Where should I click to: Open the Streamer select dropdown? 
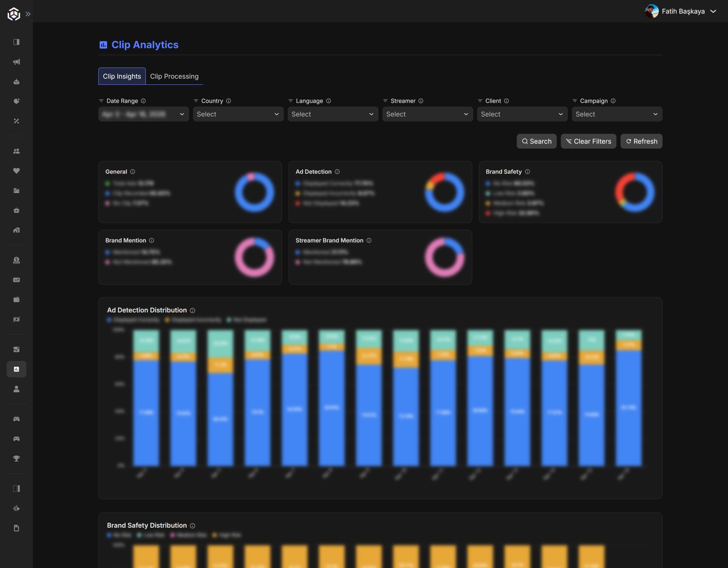(x=427, y=114)
